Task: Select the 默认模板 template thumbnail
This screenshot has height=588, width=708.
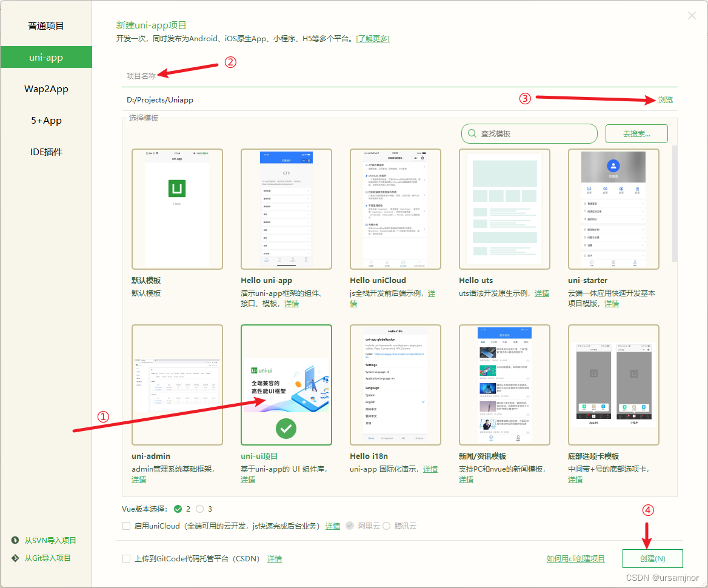Action: pos(177,209)
